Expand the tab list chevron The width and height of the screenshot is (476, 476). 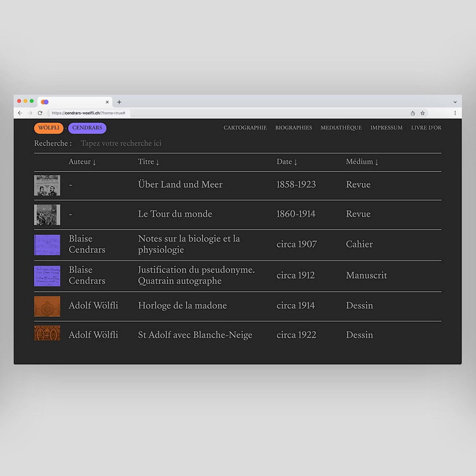pos(455,102)
